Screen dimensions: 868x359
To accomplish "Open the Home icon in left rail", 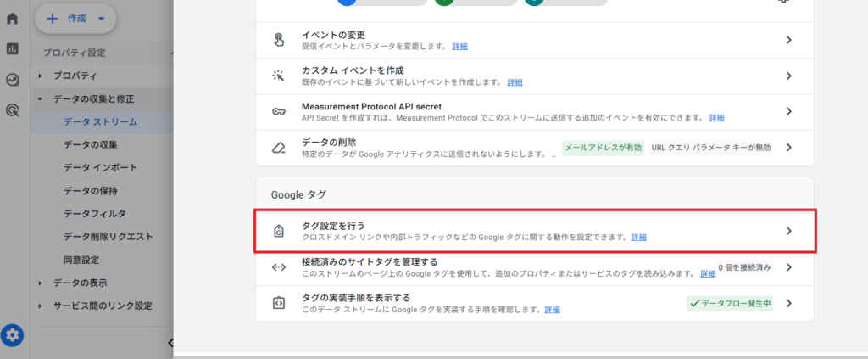I will click(12, 19).
